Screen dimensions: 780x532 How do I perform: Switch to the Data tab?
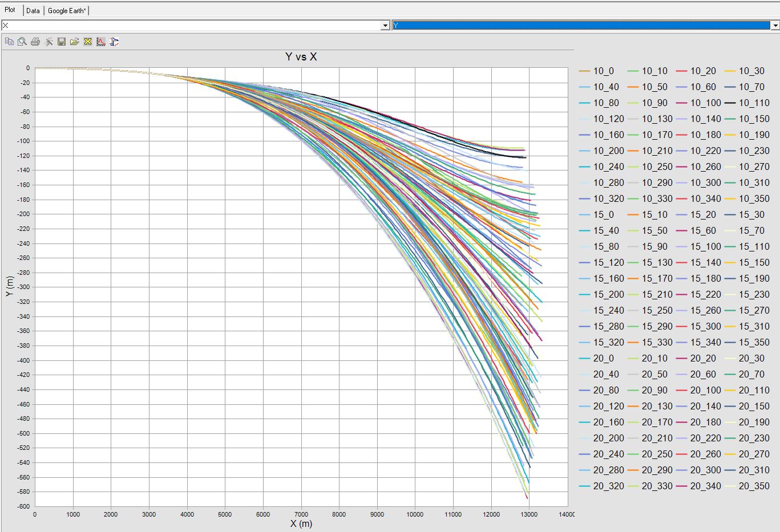click(33, 11)
